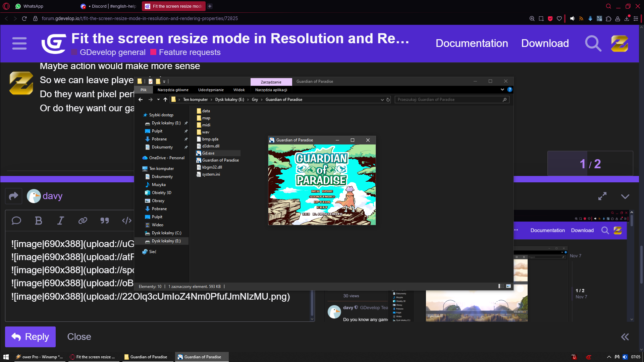Viewport: 644px width, 362px height.
Task: Open Explorer address history dropdown
Action: [x=382, y=100]
